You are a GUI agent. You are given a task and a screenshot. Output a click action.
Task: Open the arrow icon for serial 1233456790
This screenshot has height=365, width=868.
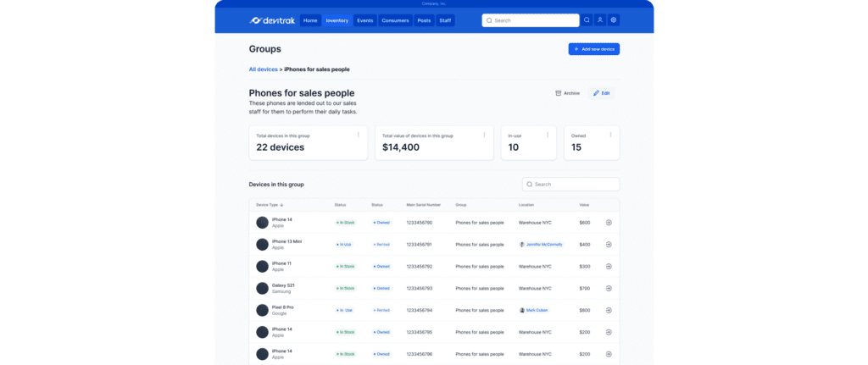tap(609, 223)
